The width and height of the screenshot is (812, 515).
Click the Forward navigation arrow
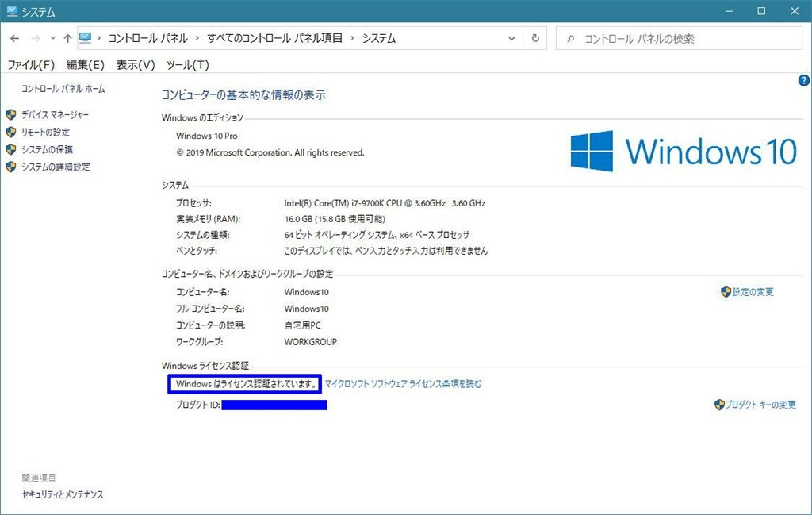36,38
